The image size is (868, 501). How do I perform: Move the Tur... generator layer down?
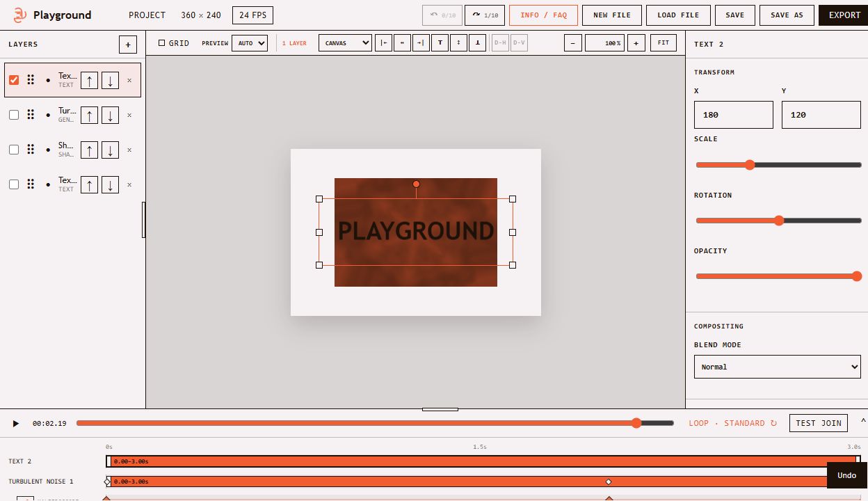[110, 115]
